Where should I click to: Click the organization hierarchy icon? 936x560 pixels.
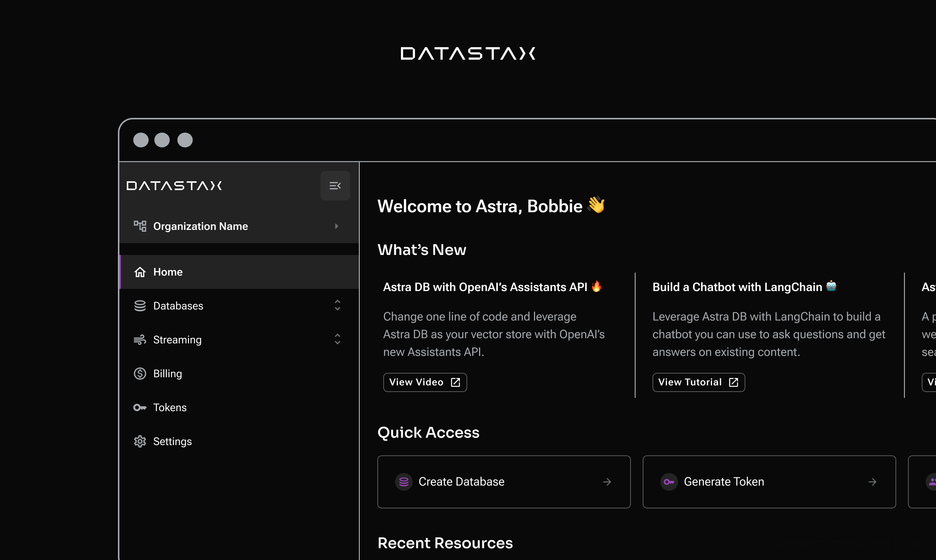[140, 226]
